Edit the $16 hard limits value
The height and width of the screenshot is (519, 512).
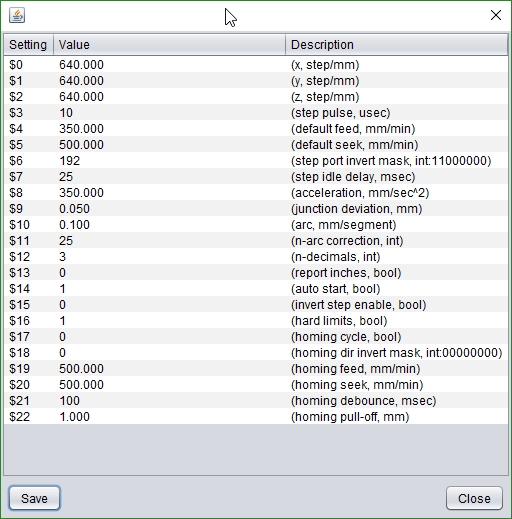pyautogui.click(x=170, y=320)
